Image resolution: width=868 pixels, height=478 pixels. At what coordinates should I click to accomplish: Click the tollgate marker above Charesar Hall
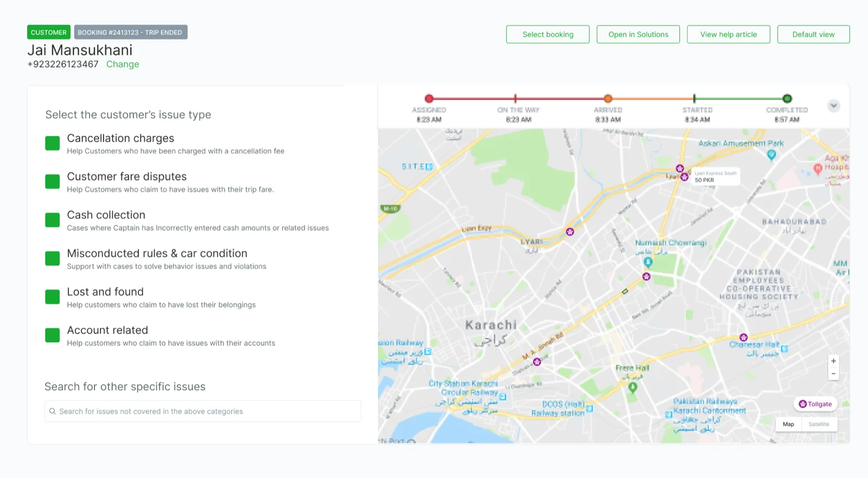tap(744, 337)
